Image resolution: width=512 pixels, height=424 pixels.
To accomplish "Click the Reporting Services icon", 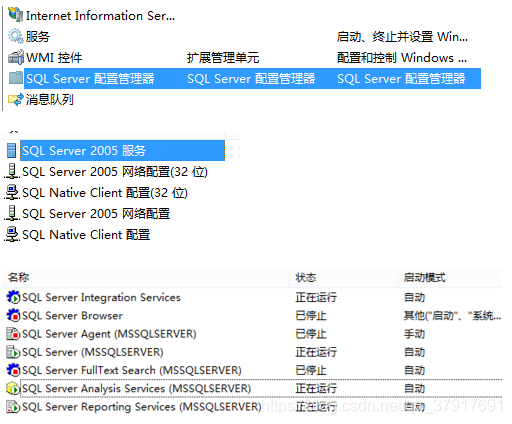I will click(13, 407).
